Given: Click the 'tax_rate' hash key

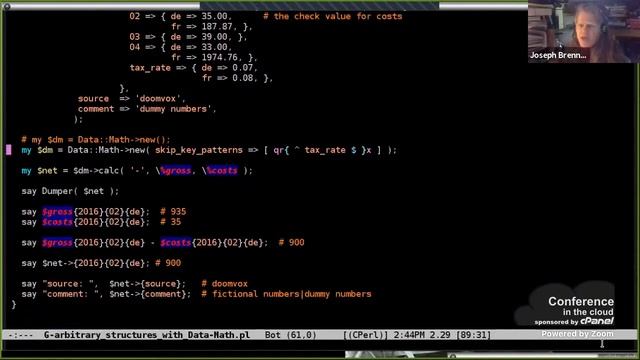Looking at the screenshot, I should (150, 68).
